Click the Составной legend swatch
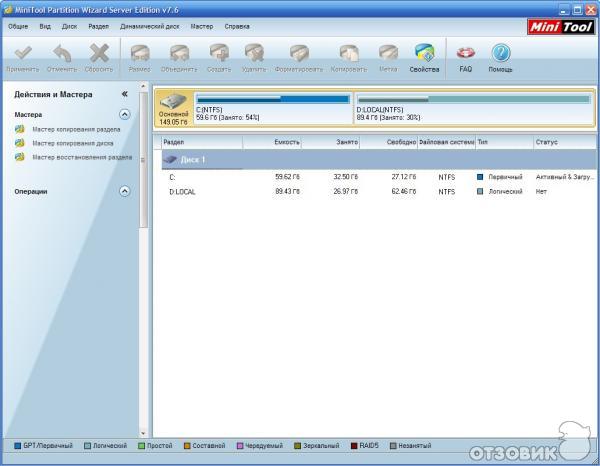Viewport: 600px width, 466px height. click(x=187, y=446)
